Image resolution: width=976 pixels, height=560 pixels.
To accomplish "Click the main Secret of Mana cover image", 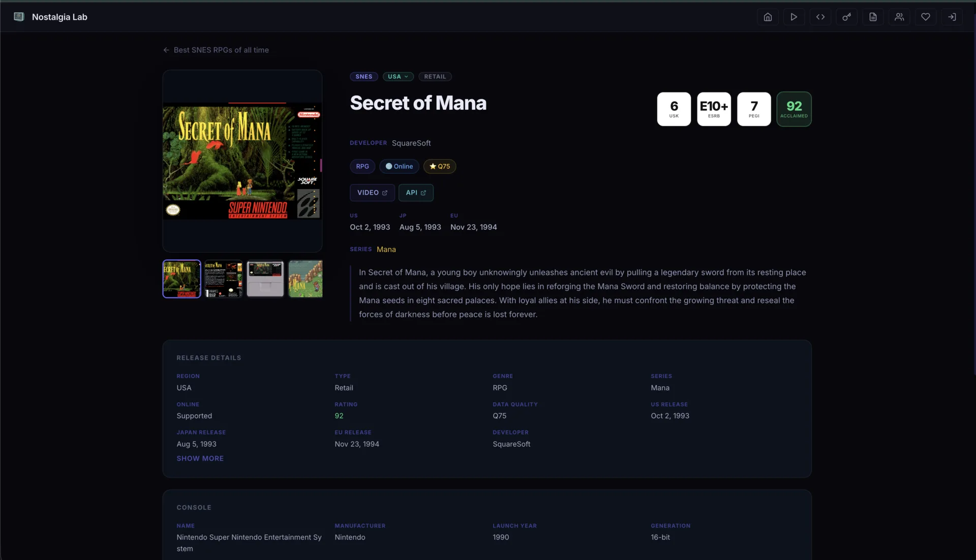I will (x=242, y=161).
